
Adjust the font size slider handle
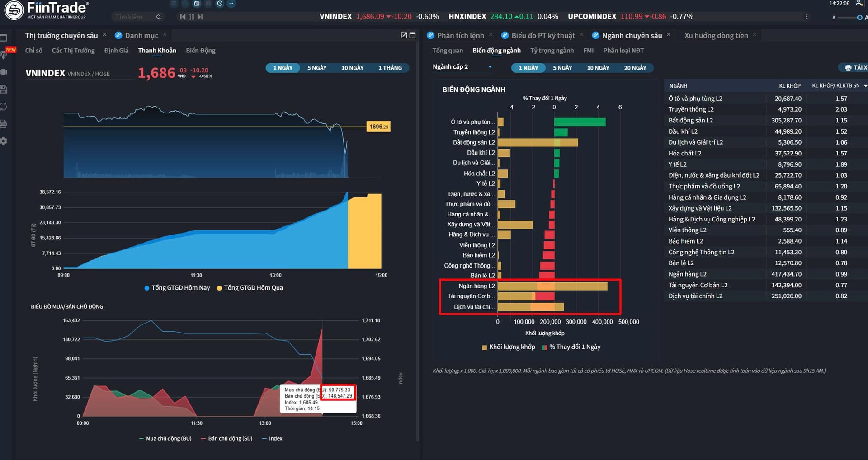(860, 18)
